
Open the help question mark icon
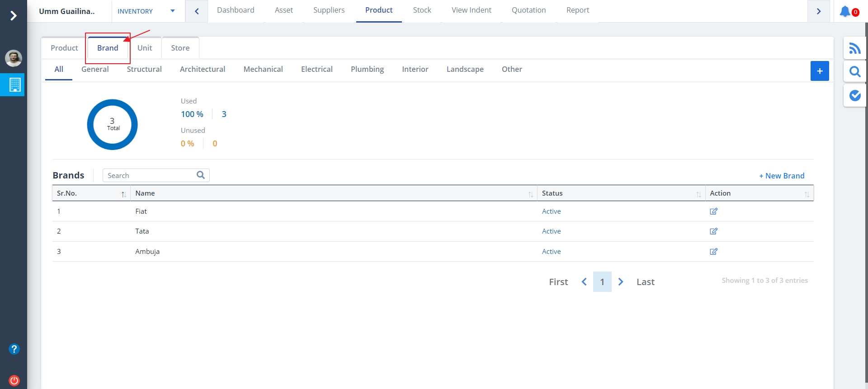(x=14, y=349)
